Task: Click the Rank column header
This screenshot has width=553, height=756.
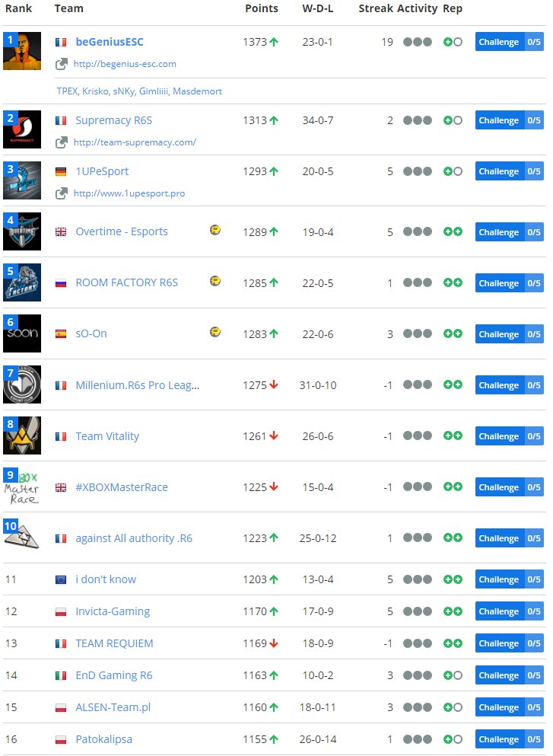Action: [x=18, y=8]
